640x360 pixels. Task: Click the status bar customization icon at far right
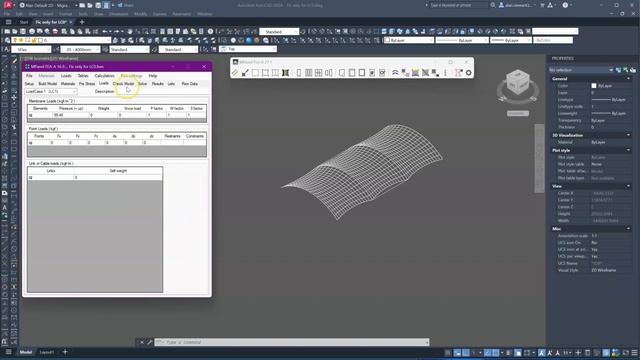click(x=634, y=352)
